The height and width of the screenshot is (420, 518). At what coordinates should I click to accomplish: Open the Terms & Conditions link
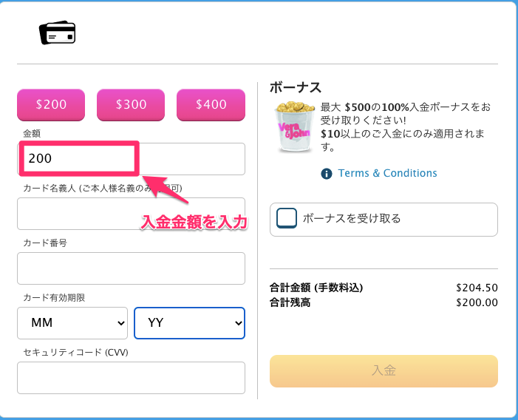click(387, 173)
